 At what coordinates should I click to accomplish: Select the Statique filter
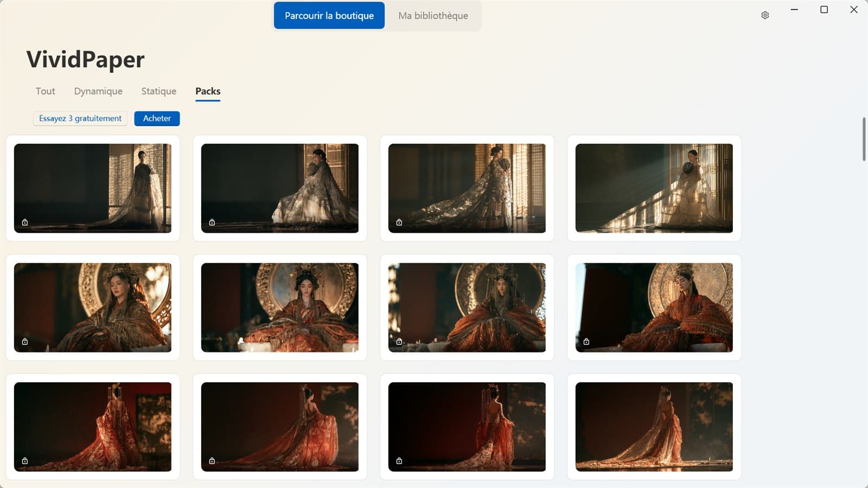tap(159, 91)
